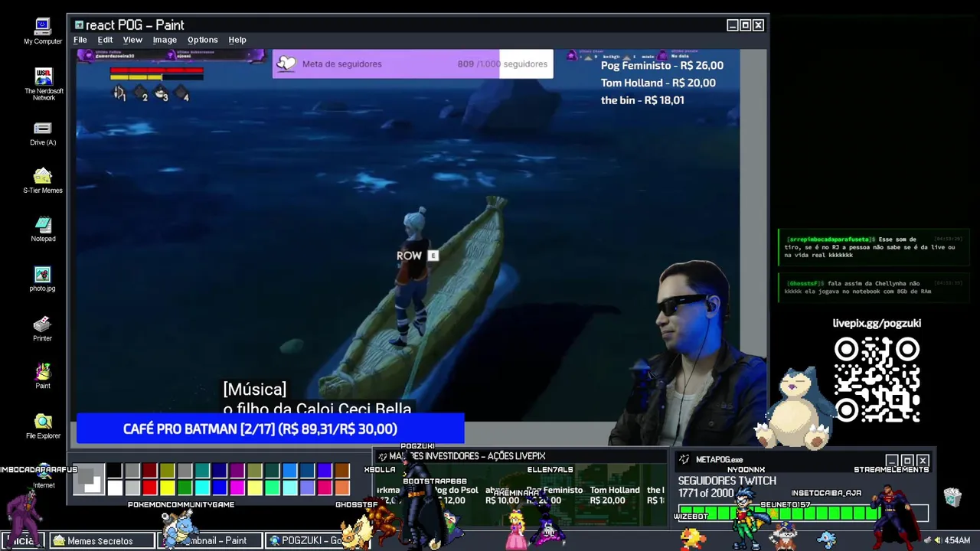Click the 'SEGUIDORES TWITCH' heading
The height and width of the screenshot is (551, 980).
click(727, 481)
